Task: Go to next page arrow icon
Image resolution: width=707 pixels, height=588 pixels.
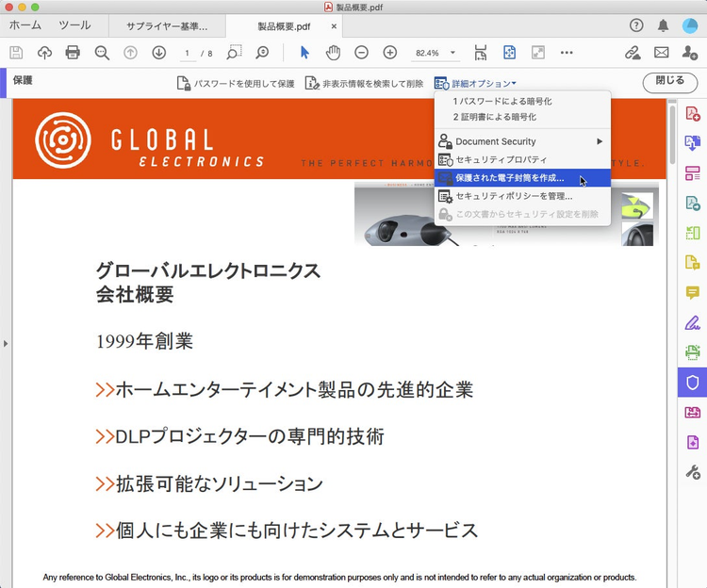Action: click(x=158, y=53)
